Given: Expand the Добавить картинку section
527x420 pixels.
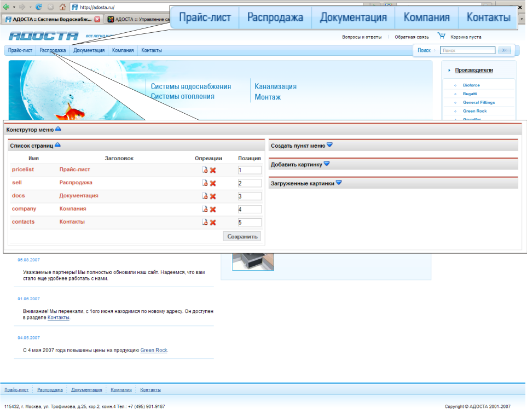Looking at the screenshot, I should (327, 164).
